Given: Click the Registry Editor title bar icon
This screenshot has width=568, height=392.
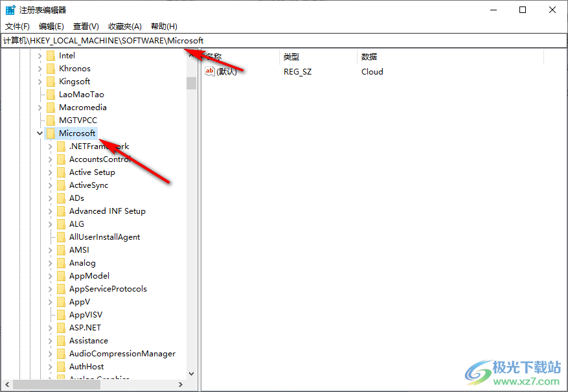Looking at the screenshot, I should pyautogui.click(x=10, y=10).
